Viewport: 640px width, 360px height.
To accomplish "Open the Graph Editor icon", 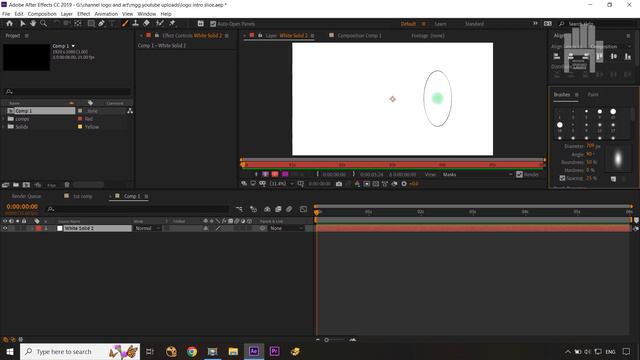I will [x=303, y=209].
